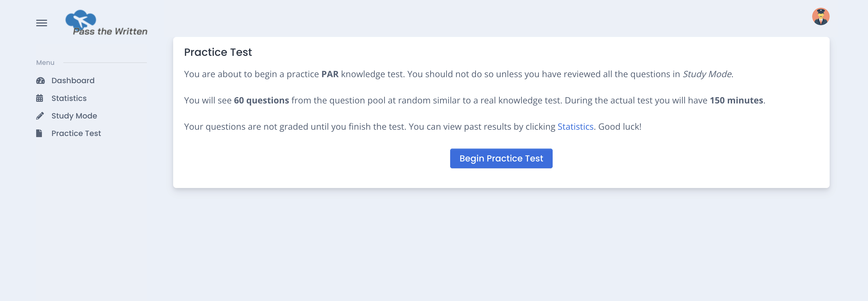The height and width of the screenshot is (301, 868).
Task: Click the "Pass the Written" logo text
Action: click(110, 32)
